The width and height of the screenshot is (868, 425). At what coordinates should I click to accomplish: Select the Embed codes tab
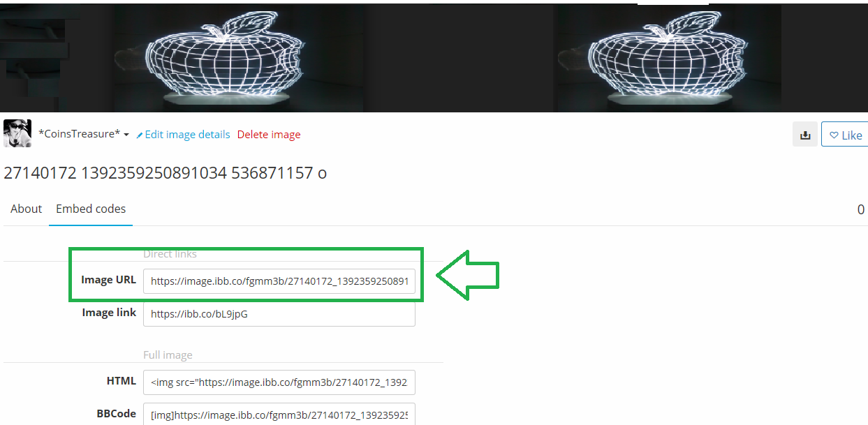click(91, 209)
